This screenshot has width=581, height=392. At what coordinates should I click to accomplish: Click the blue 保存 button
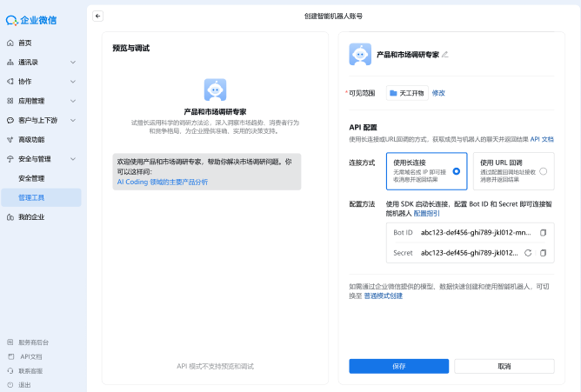pos(398,366)
